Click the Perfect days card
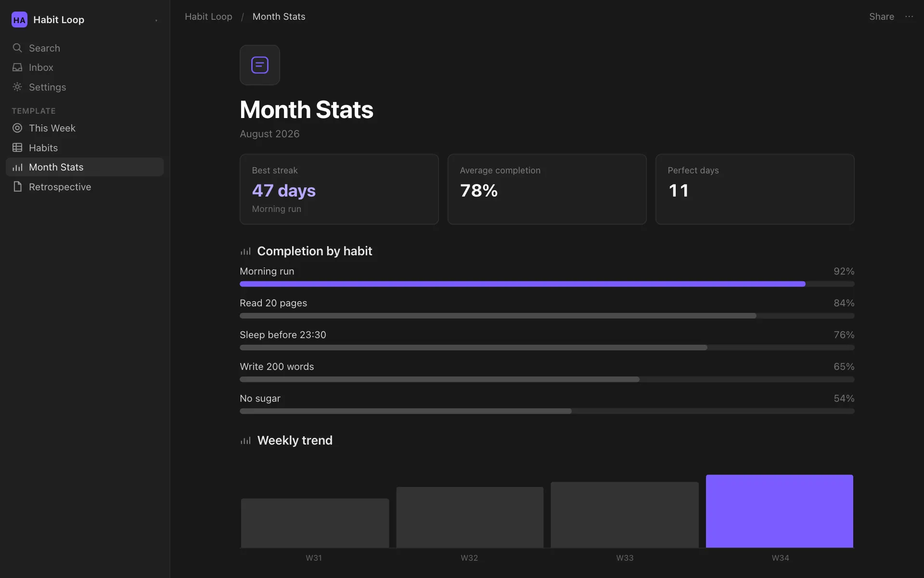The height and width of the screenshot is (578, 924). pos(755,189)
